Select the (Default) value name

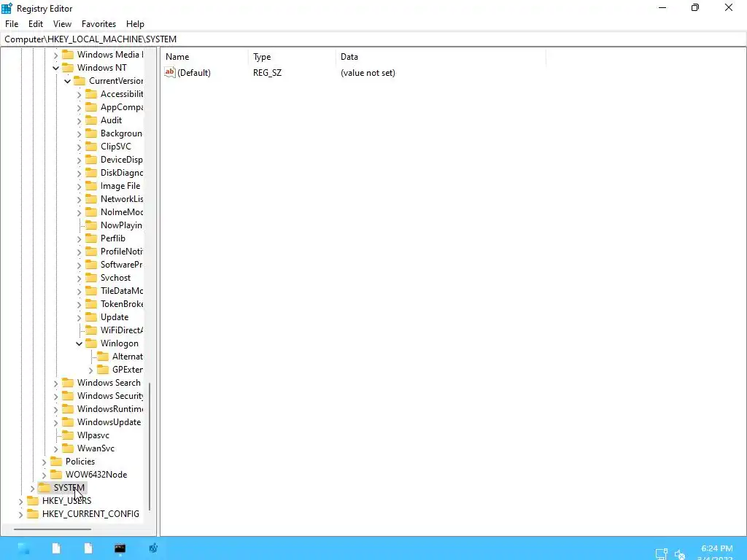pos(194,73)
